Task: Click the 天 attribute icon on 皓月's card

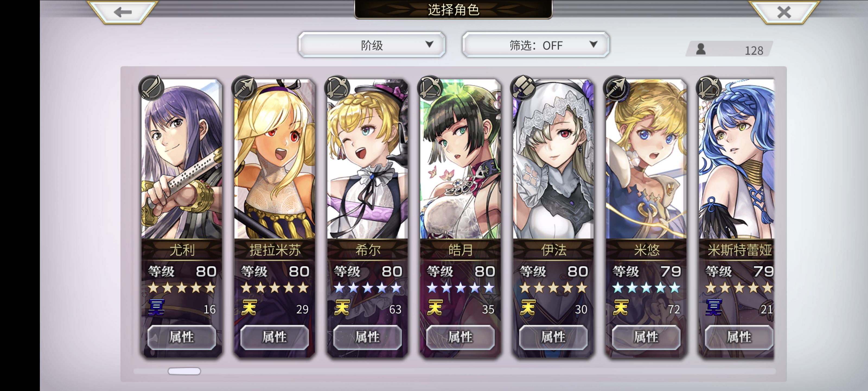Action: (435, 308)
